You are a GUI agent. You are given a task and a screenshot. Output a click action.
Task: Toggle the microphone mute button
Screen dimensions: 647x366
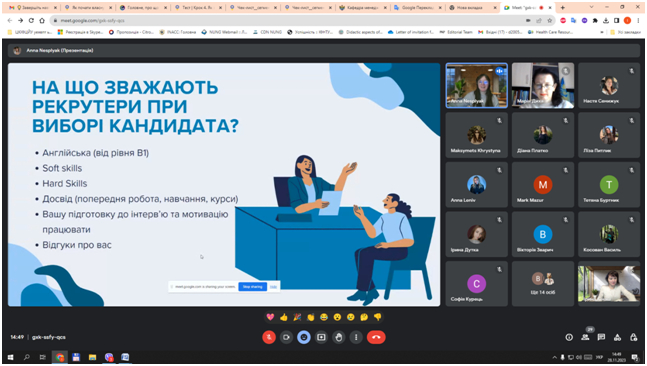(x=269, y=337)
